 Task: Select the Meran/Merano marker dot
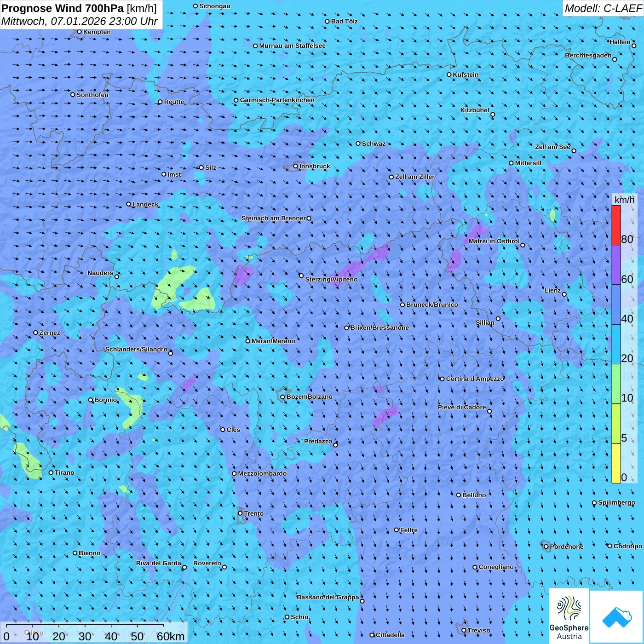(248, 341)
